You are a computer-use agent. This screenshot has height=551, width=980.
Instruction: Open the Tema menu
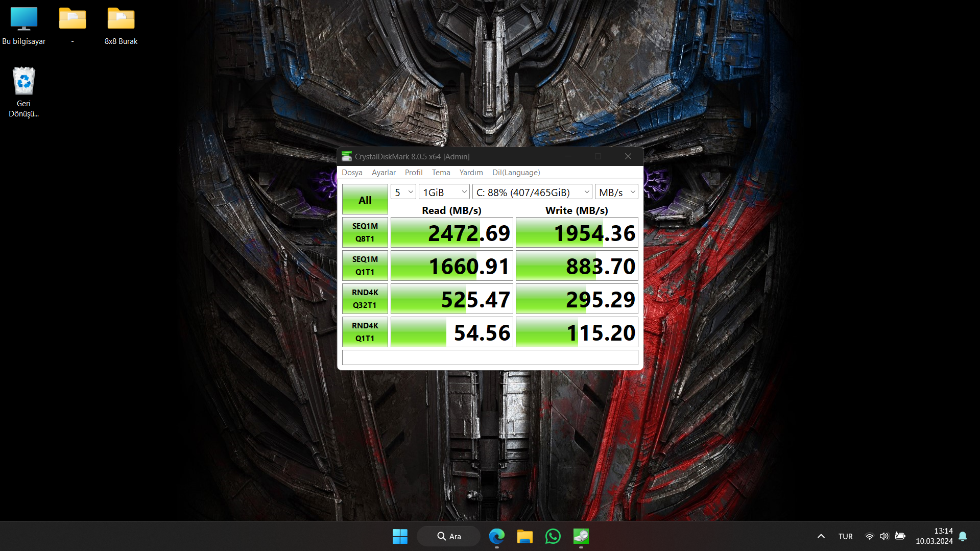tap(441, 173)
